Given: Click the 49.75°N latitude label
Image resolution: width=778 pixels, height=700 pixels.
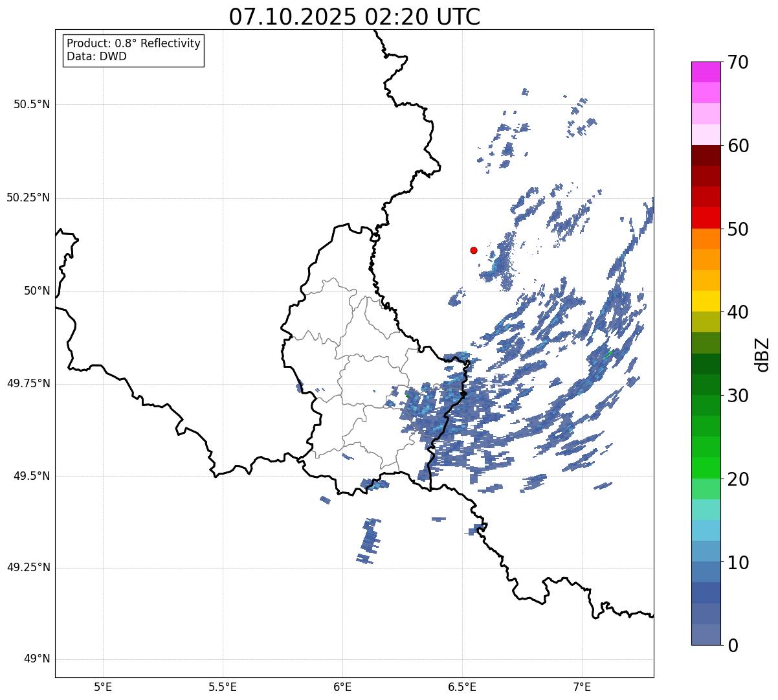Looking at the screenshot, I should click(x=28, y=383).
